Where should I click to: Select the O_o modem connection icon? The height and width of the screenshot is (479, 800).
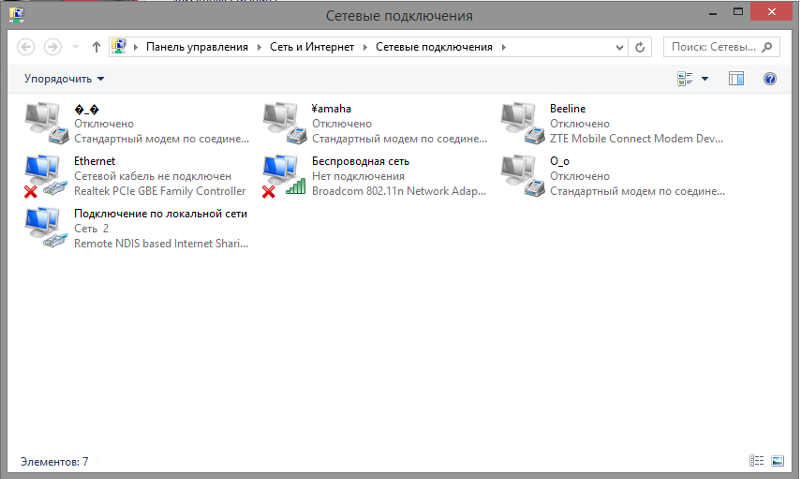click(522, 175)
